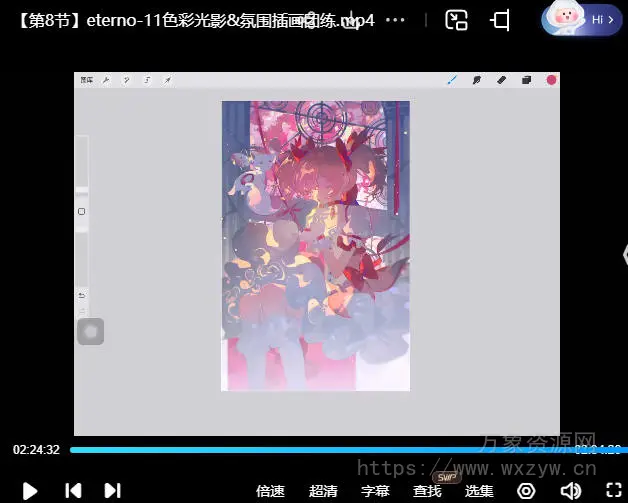Image resolution: width=628 pixels, height=503 pixels.
Task: Open the Procreate layers panel
Action: [x=526, y=80]
